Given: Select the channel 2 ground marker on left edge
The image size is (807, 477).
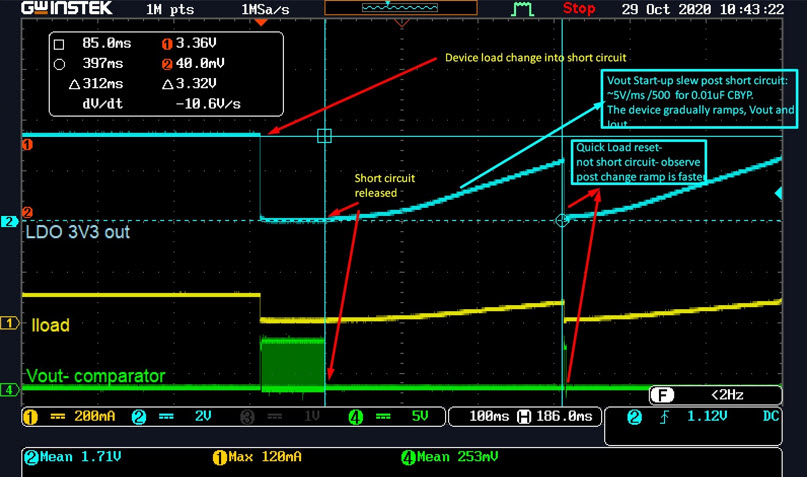Looking at the screenshot, I should [9, 221].
